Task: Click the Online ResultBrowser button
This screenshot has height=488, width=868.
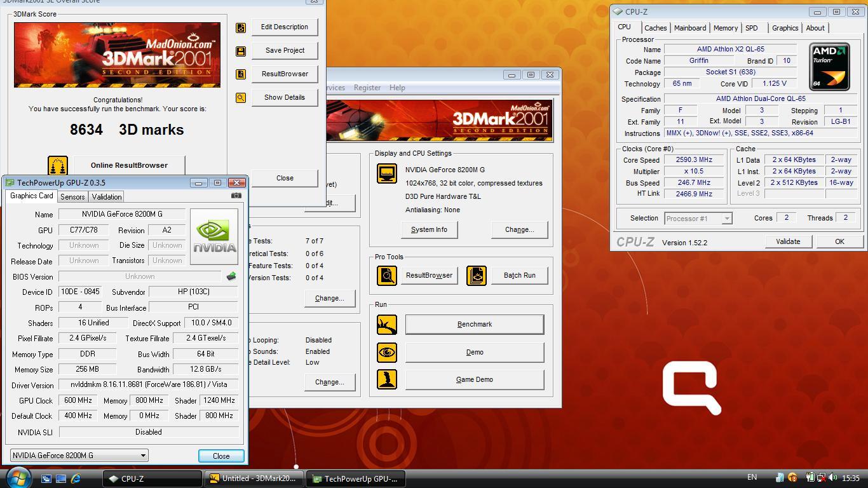Action: click(x=129, y=165)
